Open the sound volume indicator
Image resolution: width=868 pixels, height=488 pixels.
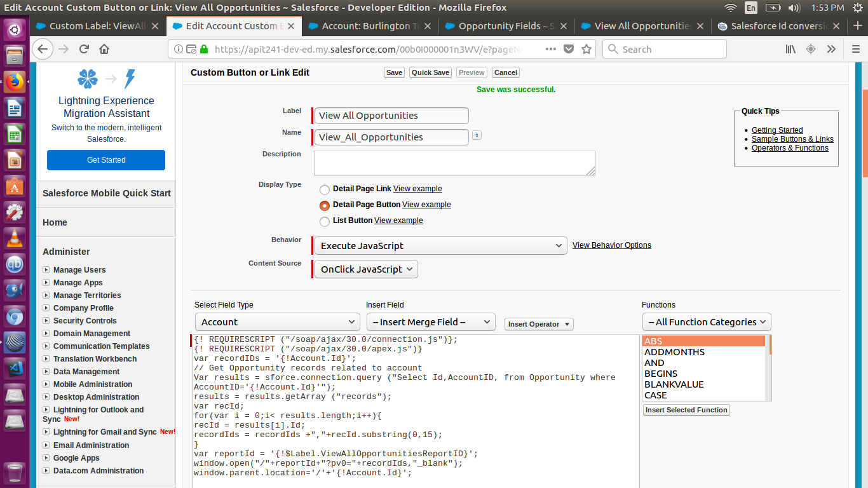click(x=794, y=8)
